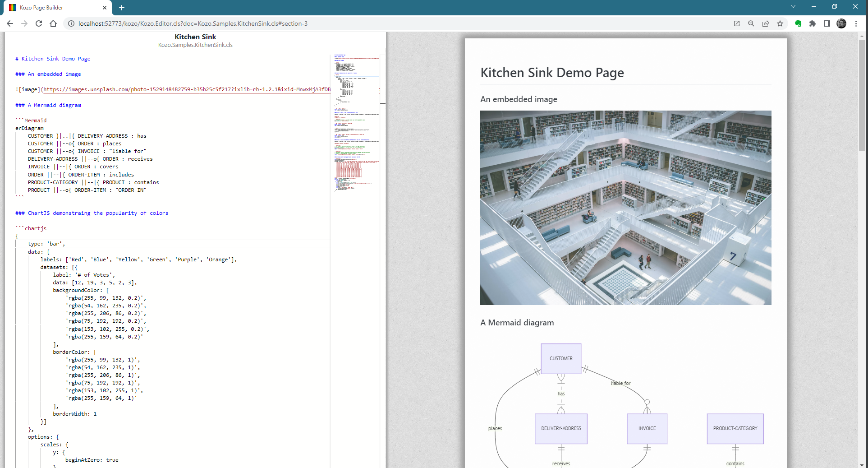Click 'Kozo.Samples.KitchenSink.cls' subtitle text
Image resolution: width=868 pixels, height=468 pixels.
pos(195,45)
